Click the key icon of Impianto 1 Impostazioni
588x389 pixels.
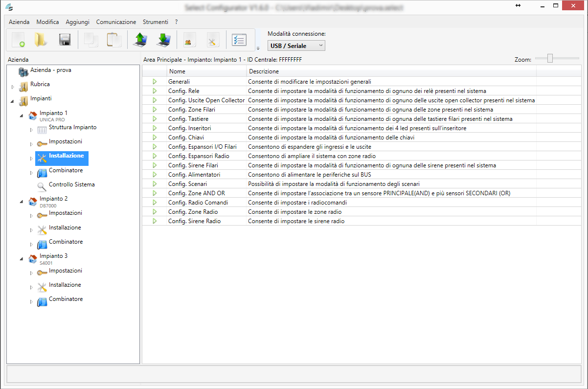coord(42,144)
